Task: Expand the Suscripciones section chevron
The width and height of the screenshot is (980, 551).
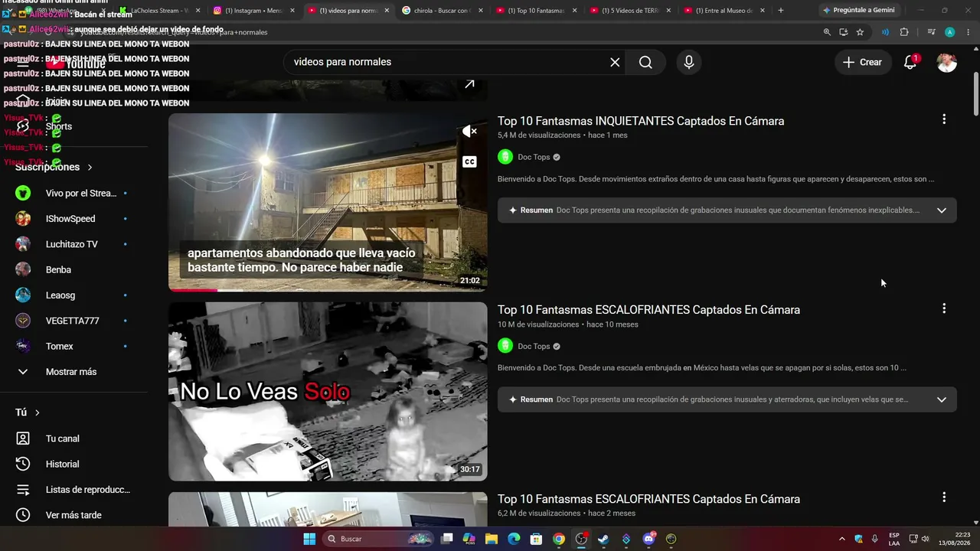Action: pos(90,167)
